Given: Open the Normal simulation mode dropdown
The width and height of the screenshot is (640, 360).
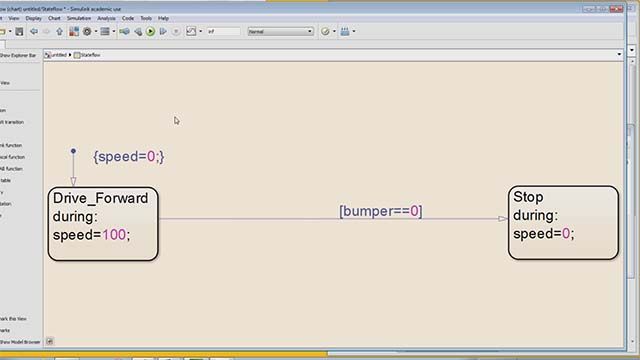Looking at the screenshot, I should pos(280,31).
